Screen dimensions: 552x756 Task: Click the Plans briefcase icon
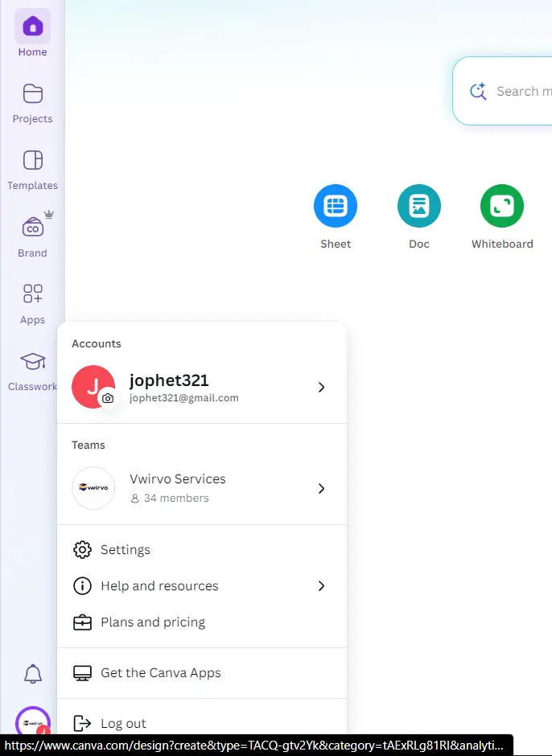(x=82, y=622)
